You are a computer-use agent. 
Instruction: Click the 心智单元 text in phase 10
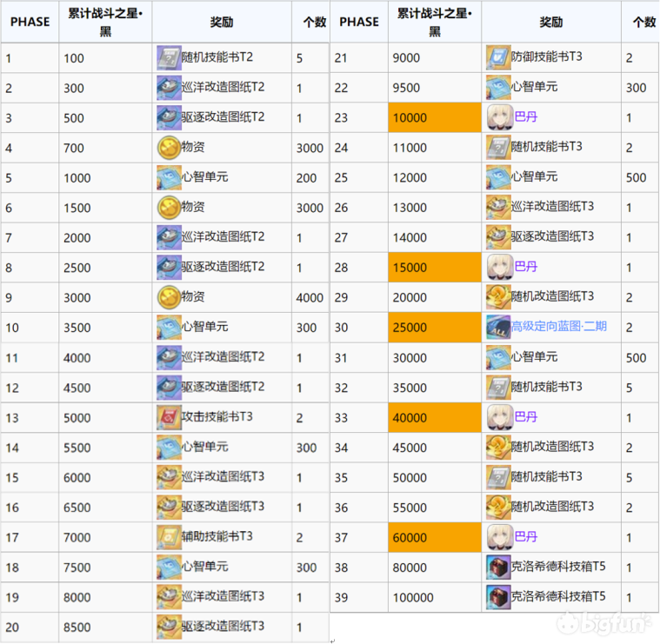204,327
